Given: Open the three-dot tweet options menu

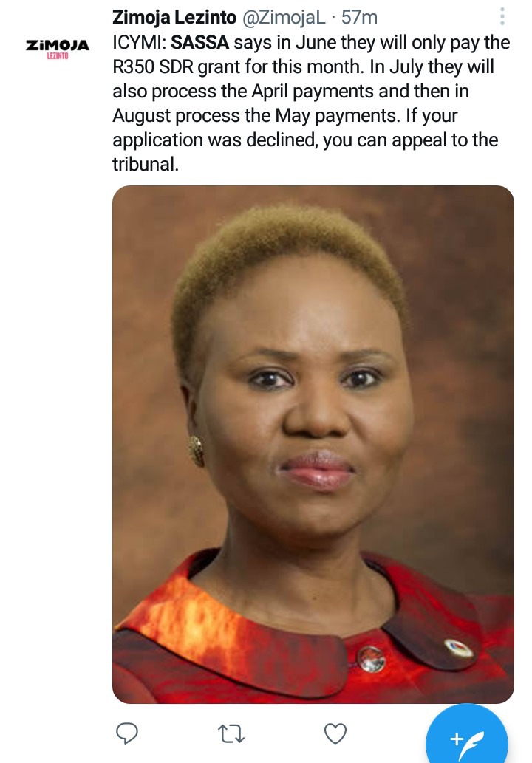Looking at the screenshot, I should point(502,16).
